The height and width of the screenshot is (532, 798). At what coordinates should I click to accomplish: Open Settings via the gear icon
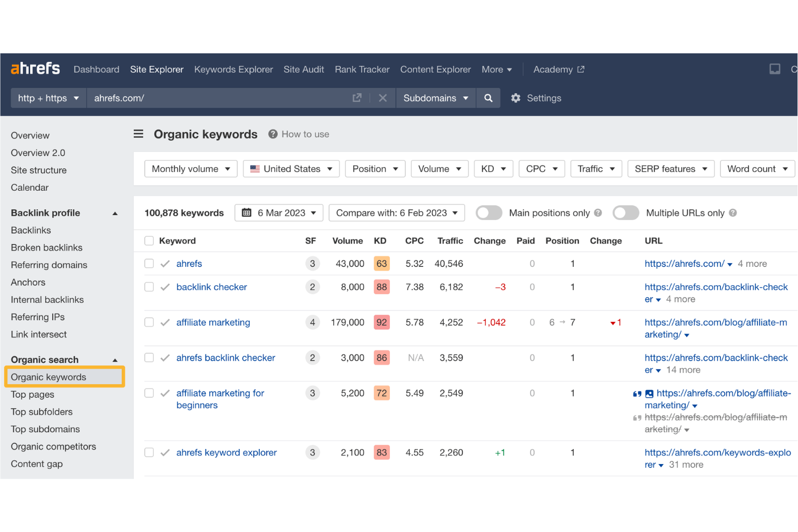tap(515, 98)
